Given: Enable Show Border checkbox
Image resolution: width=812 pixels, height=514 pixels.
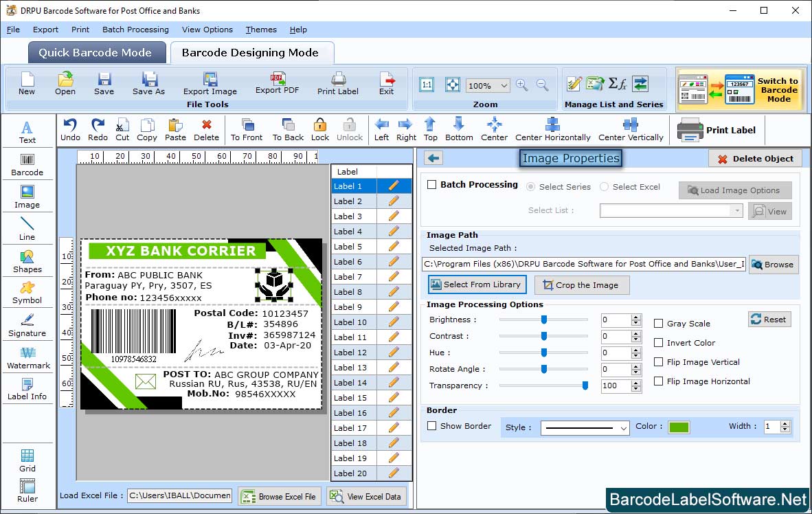Looking at the screenshot, I should coord(432,426).
